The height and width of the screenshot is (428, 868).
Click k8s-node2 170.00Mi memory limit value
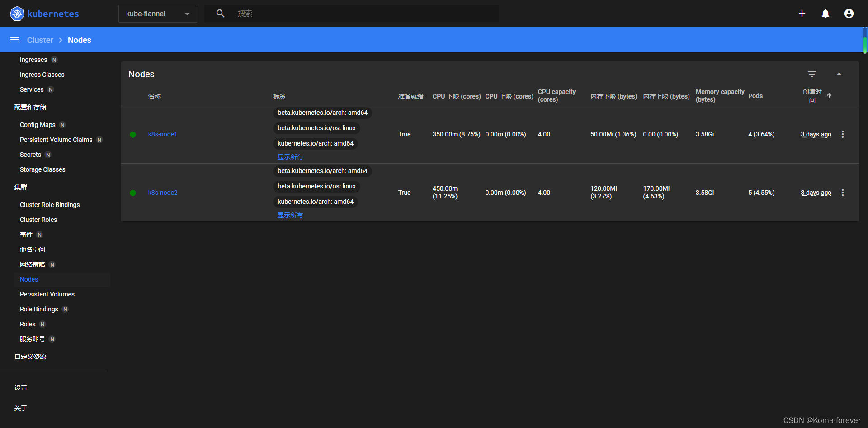(x=656, y=192)
